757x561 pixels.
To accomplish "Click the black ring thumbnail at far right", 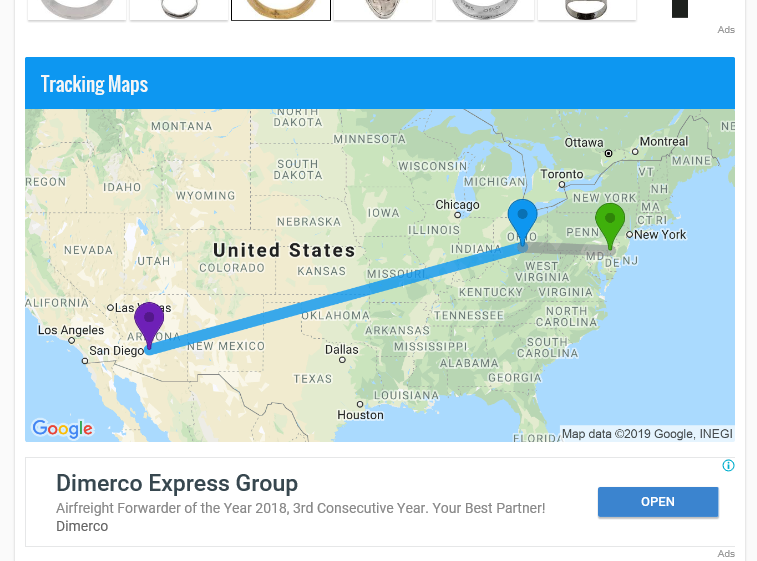I will coord(680,9).
